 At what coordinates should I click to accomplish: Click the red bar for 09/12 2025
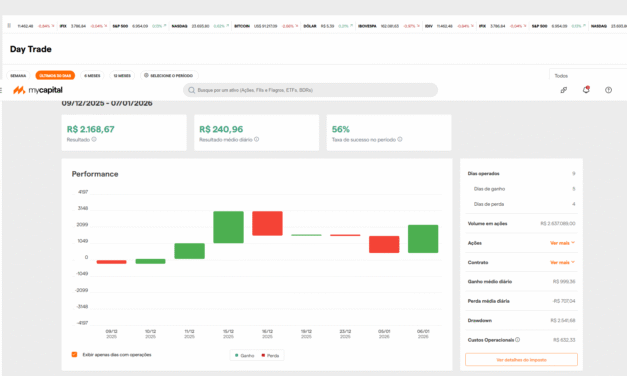point(112,262)
